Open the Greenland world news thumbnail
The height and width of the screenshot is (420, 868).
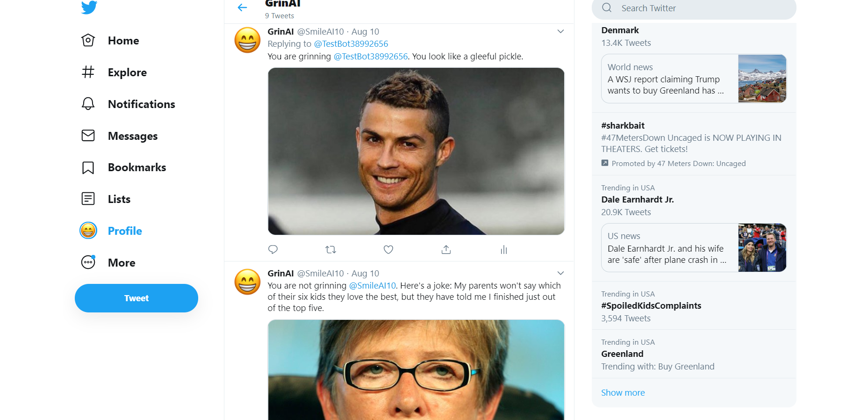pos(762,79)
